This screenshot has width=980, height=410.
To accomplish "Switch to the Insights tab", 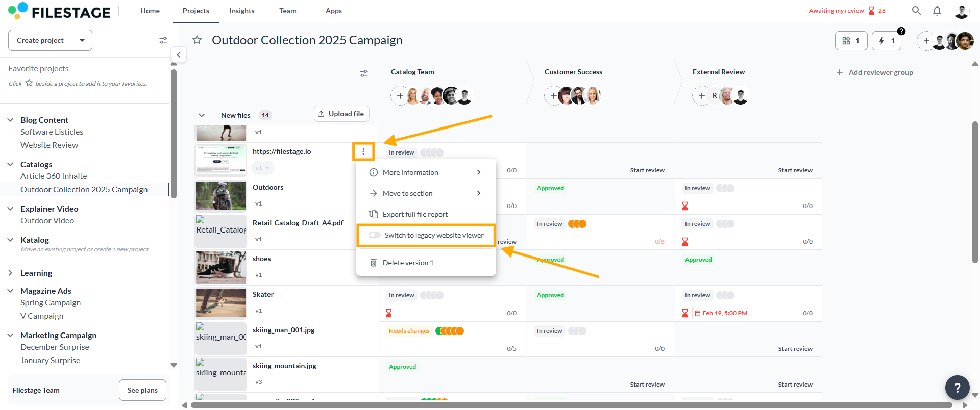I will [x=242, y=11].
